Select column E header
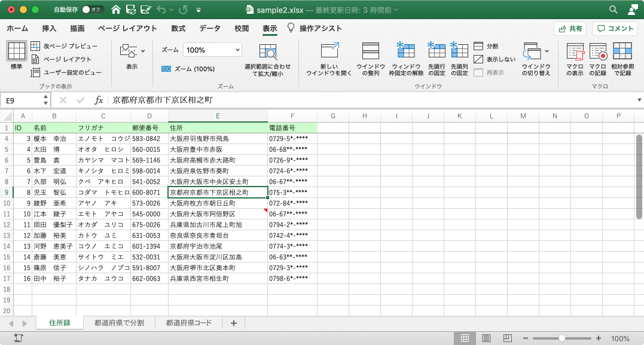The width and height of the screenshot is (644, 345). [x=218, y=116]
